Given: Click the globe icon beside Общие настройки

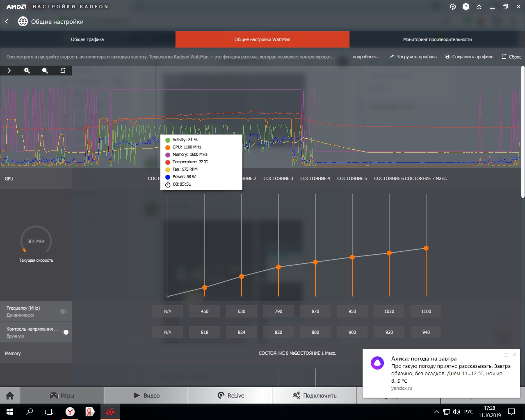Looking at the screenshot, I should pos(23,21).
